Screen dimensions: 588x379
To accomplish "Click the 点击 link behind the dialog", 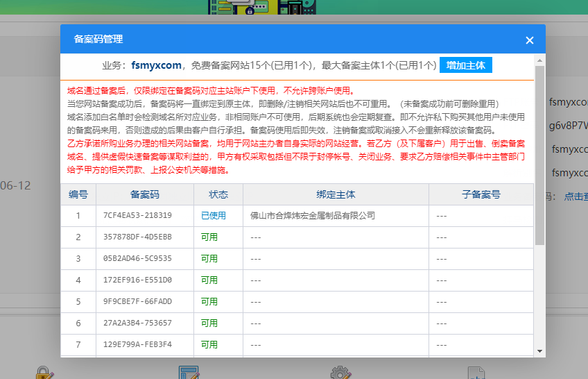I will (x=575, y=196).
